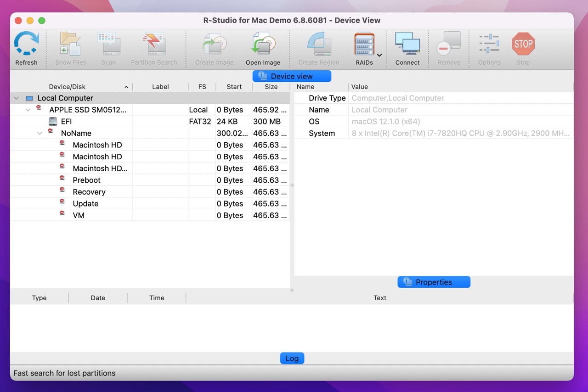Select the Drive Type property row
The width and height of the screenshot is (588, 392).
coord(434,98)
